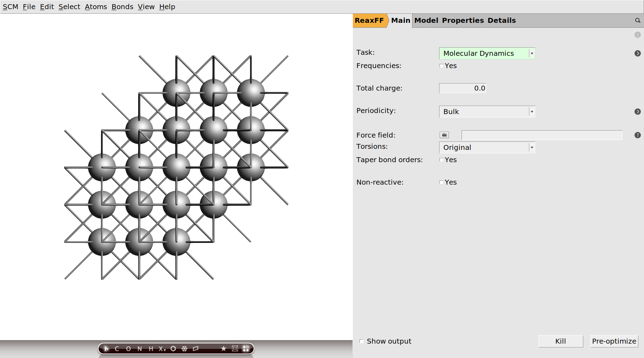Select the parallelogram lattice plane tool
Image resolution: width=644 pixels, height=358 pixels.
(x=196, y=349)
